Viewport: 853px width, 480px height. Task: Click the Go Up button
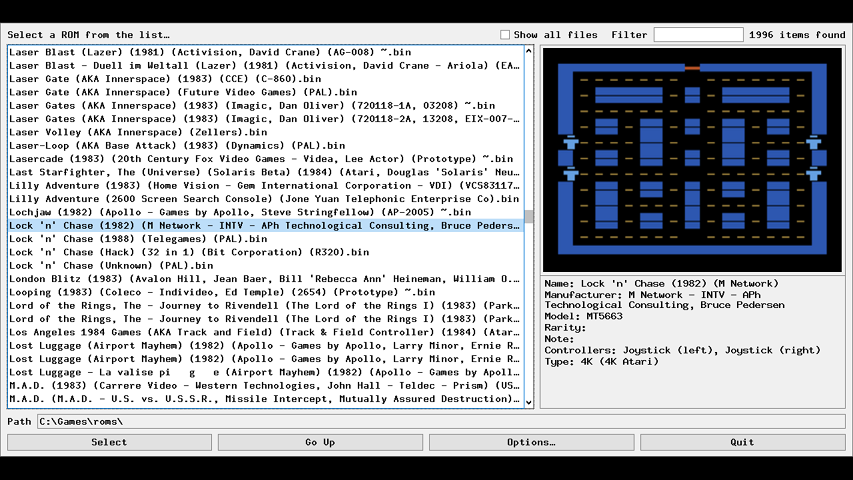(320, 442)
